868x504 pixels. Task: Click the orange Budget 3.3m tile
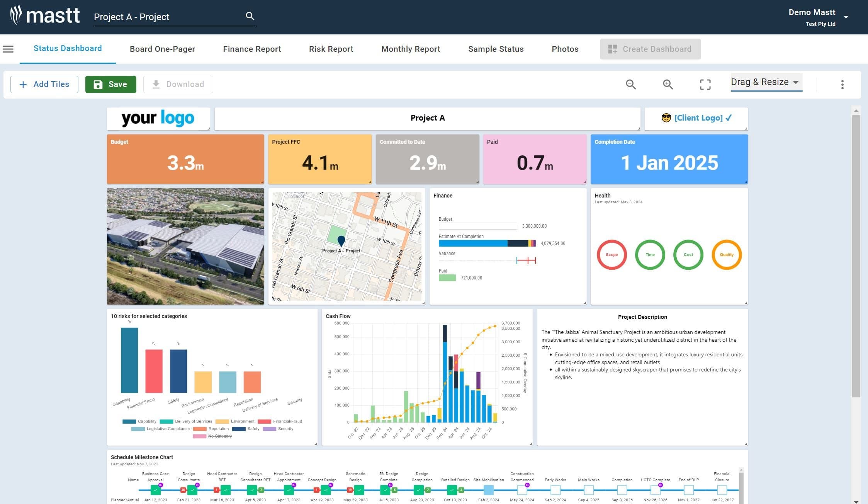pos(185,159)
